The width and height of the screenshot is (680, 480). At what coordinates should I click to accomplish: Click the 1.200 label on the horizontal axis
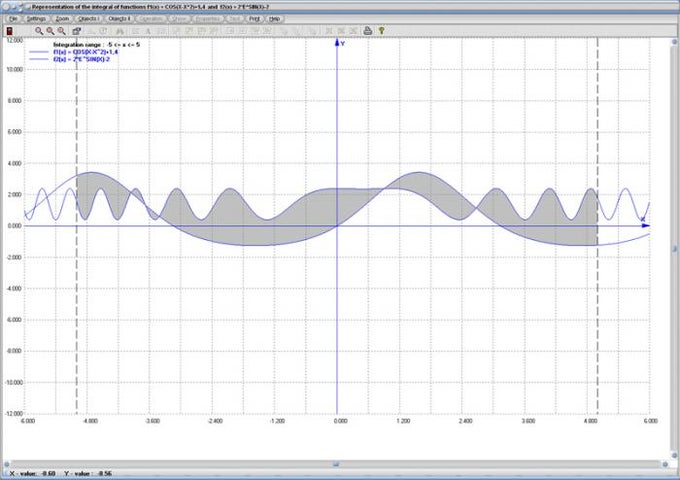click(x=403, y=421)
